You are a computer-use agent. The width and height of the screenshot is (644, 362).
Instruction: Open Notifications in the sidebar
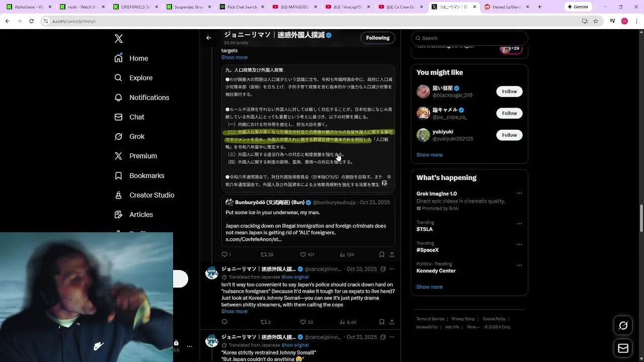pos(142,98)
